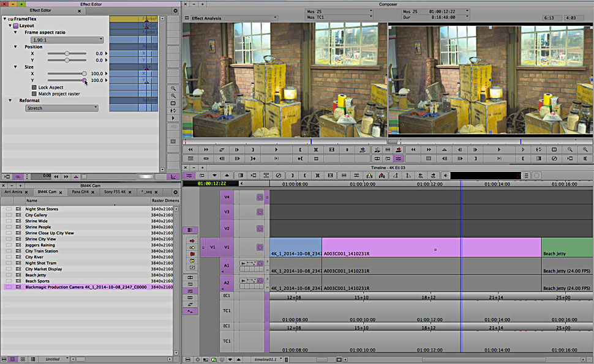Collapse the Position parameter group
Screen dimensions: 594x364
tap(17, 46)
